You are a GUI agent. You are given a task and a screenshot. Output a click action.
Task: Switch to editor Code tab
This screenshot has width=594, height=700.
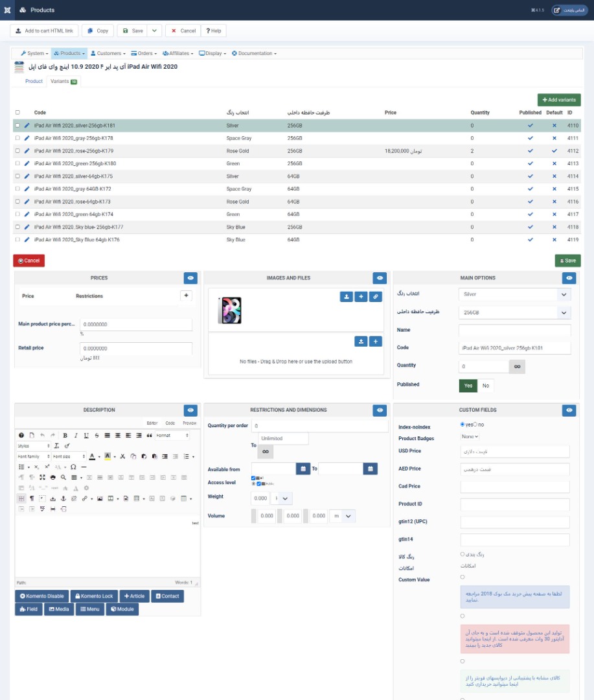[170, 423]
